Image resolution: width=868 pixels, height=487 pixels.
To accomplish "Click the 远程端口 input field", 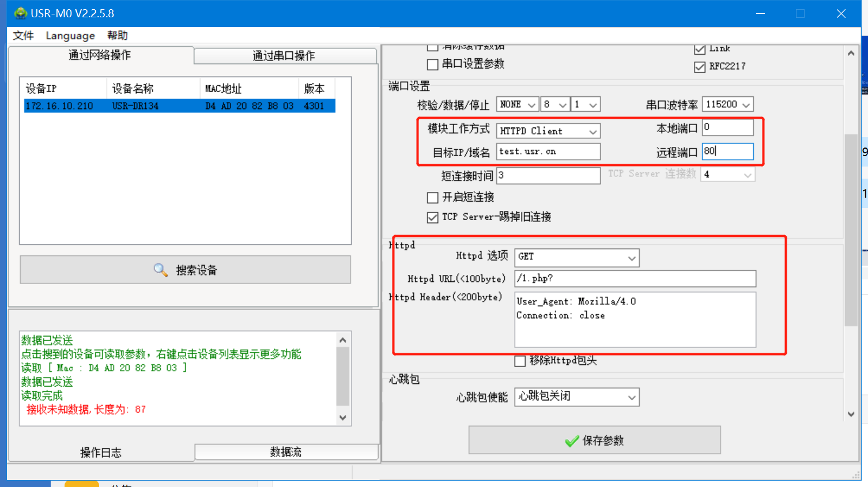I will (728, 151).
